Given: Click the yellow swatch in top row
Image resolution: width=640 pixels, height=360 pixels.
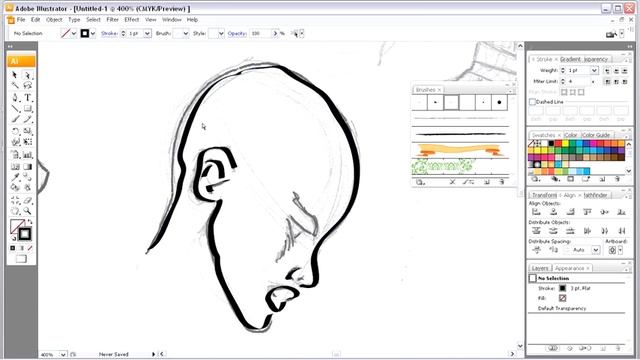Looking at the screenshot, I should coord(565,143).
